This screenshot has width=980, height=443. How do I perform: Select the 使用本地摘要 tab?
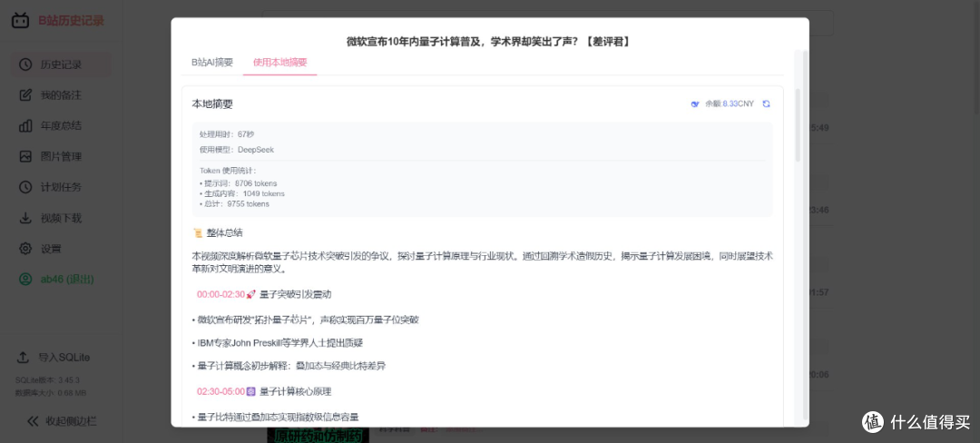(280, 63)
